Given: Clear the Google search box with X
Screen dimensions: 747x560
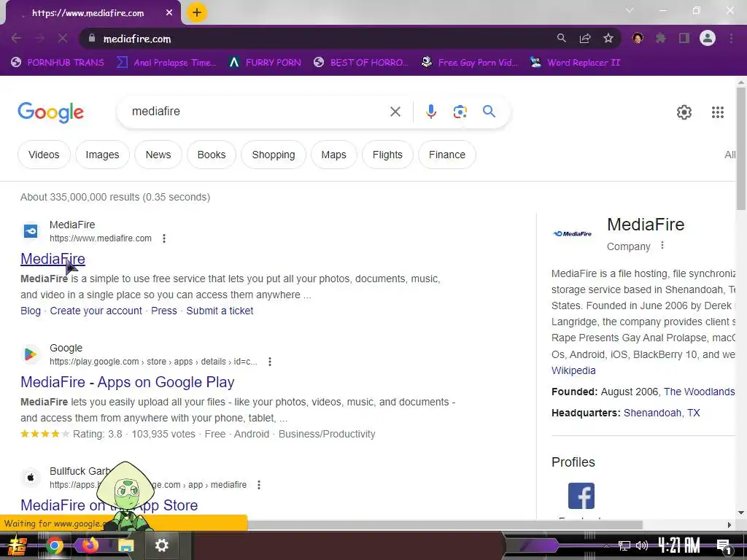Looking at the screenshot, I should 395,112.
